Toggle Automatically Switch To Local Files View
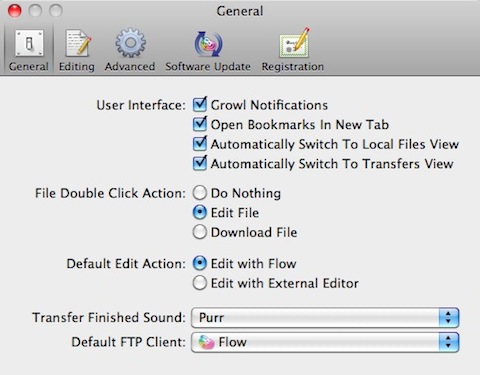The image size is (480, 375). [x=200, y=144]
